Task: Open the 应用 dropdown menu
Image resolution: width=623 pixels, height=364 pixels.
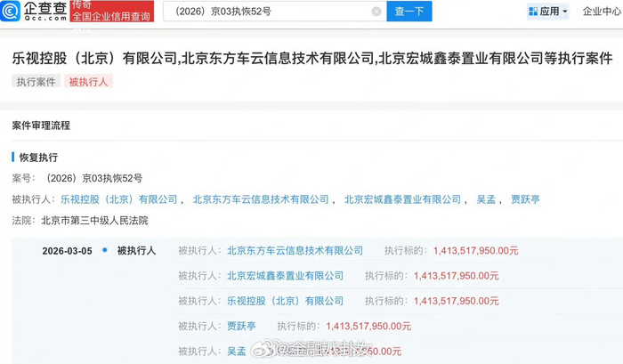Action: coord(550,12)
